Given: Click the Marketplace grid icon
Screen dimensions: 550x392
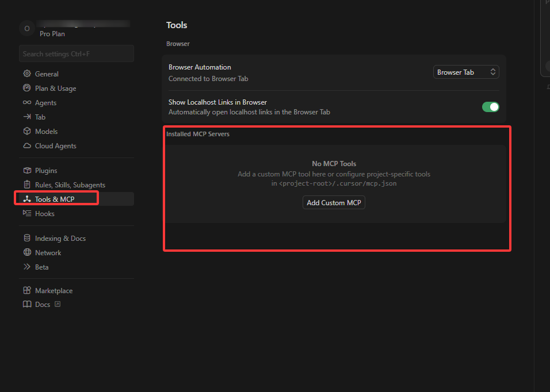Looking at the screenshot, I should click(27, 290).
